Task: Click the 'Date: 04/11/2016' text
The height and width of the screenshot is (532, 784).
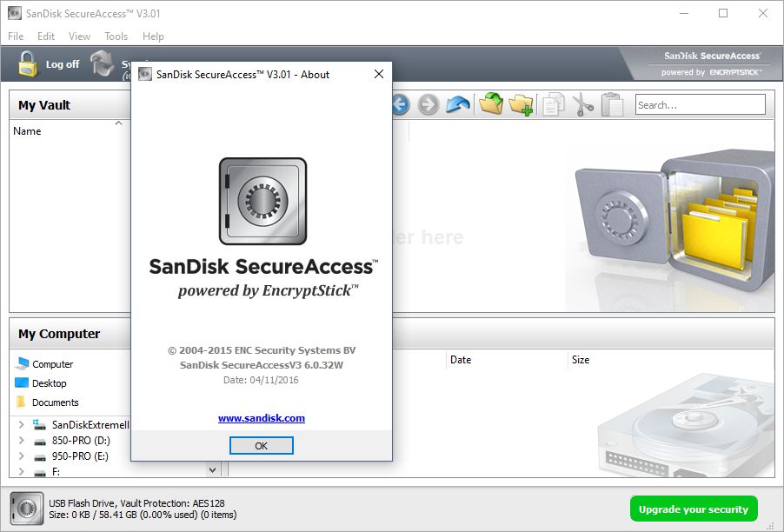Action: click(261, 380)
